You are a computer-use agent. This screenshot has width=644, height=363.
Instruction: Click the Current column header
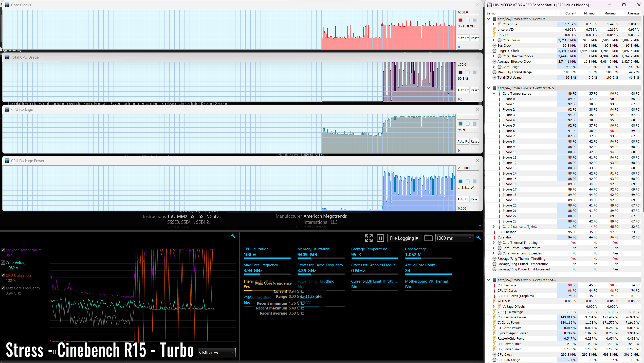point(567,13)
